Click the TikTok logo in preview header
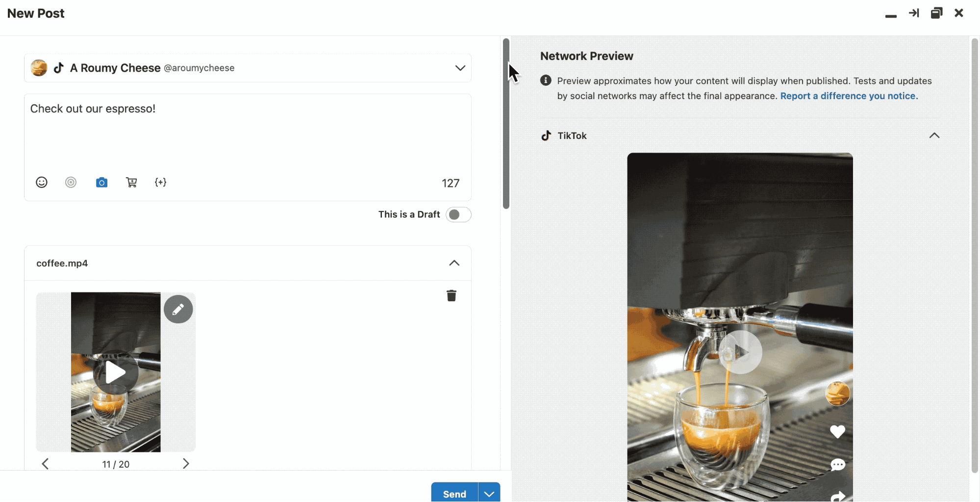This screenshot has width=980, height=502. [546, 135]
